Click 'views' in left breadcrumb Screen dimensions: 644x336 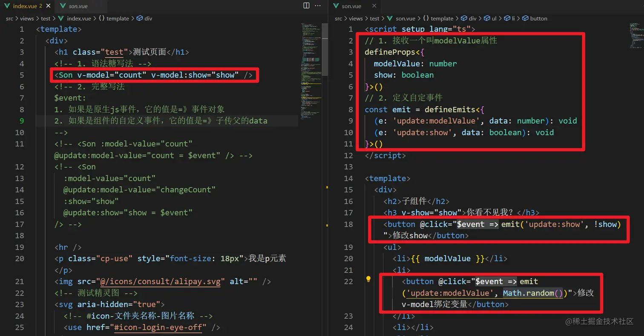pos(27,18)
